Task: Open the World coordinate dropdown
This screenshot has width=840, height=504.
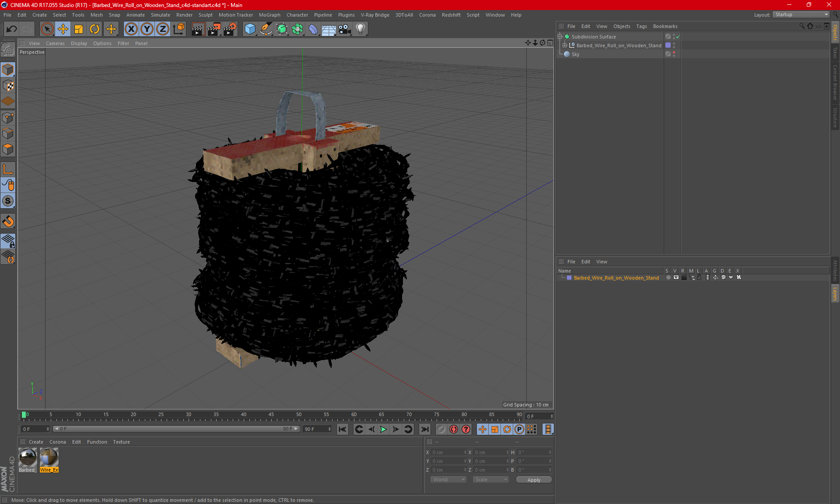Action: pos(448,479)
